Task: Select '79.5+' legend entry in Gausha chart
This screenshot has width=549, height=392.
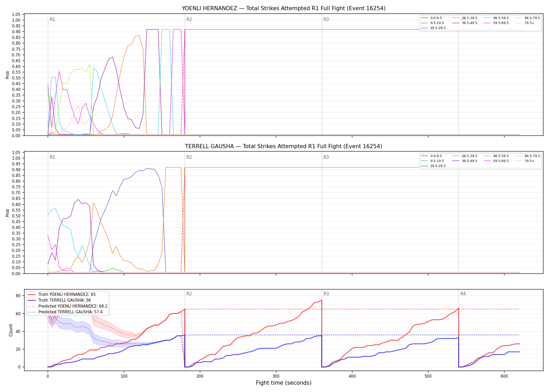Action: [525, 161]
